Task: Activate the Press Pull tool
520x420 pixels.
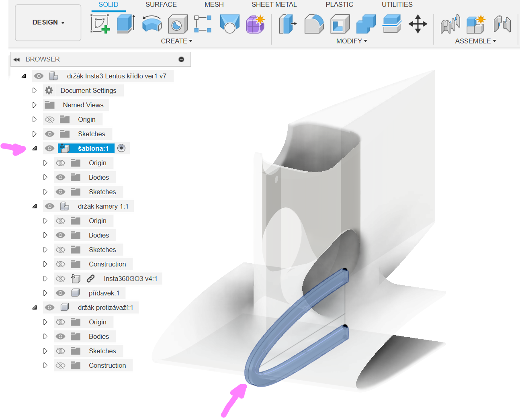Action: 287,24
